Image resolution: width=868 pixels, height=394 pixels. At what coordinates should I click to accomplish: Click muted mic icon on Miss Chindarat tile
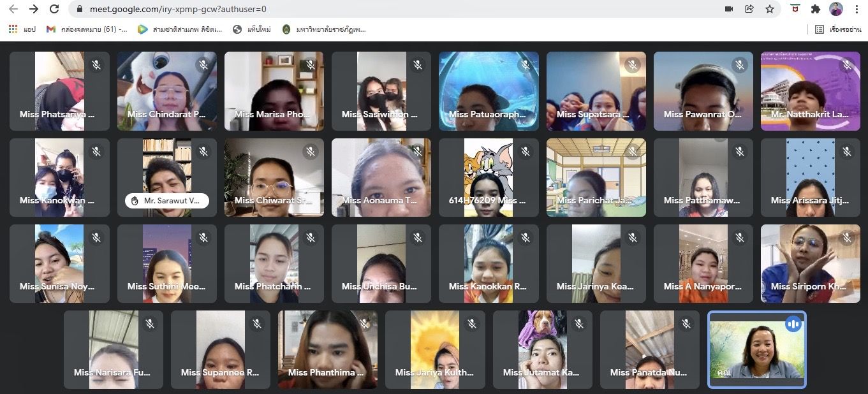pyautogui.click(x=203, y=65)
